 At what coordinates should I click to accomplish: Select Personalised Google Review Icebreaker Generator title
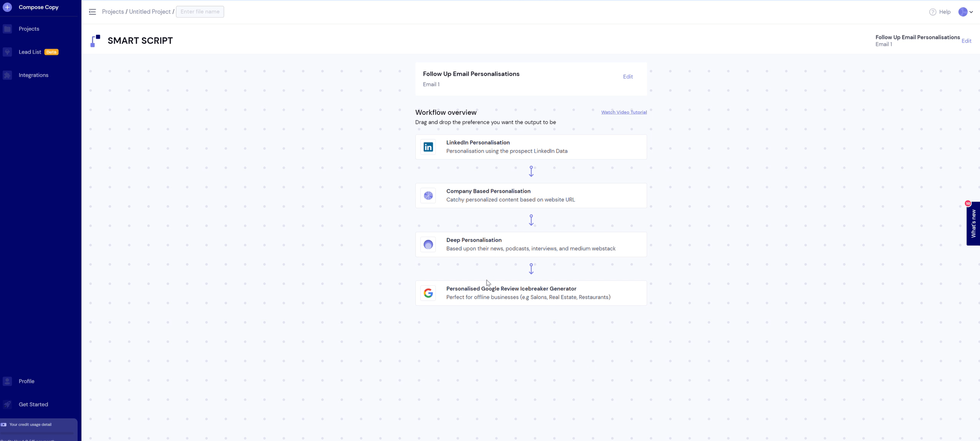pyautogui.click(x=511, y=289)
